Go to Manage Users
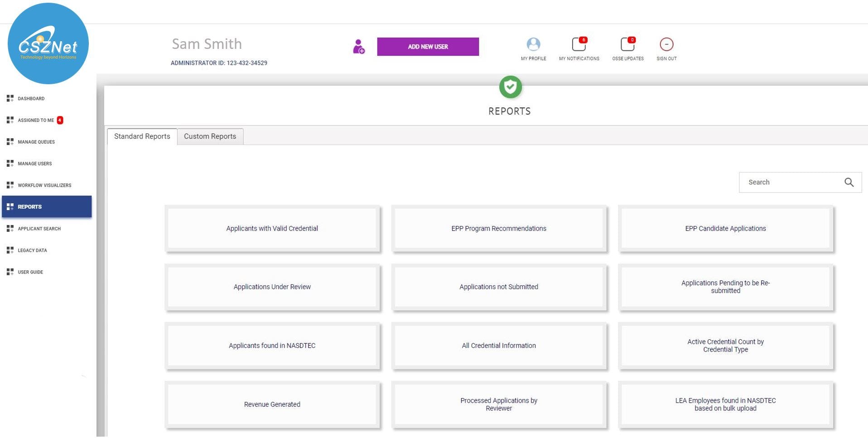This screenshot has width=868, height=438. [x=34, y=164]
